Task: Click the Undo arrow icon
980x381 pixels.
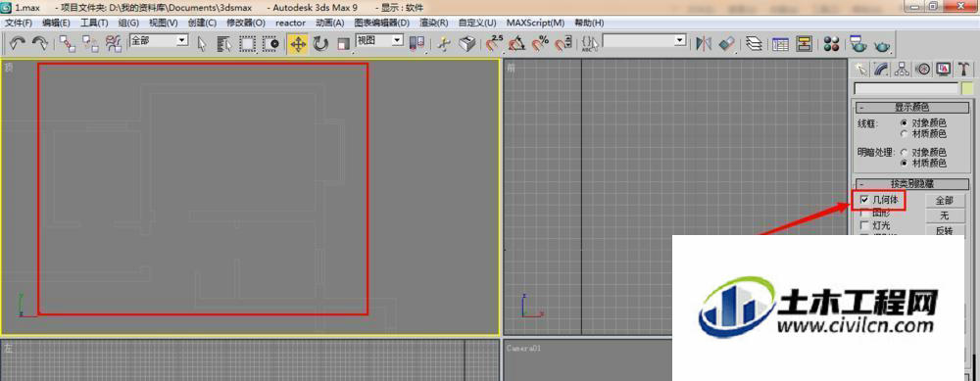Action: point(18,43)
